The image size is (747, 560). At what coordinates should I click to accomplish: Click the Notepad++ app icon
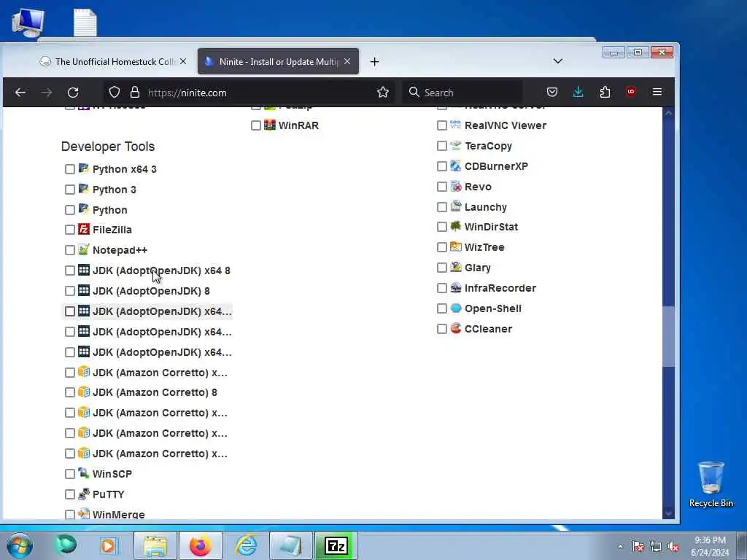tap(84, 249)
